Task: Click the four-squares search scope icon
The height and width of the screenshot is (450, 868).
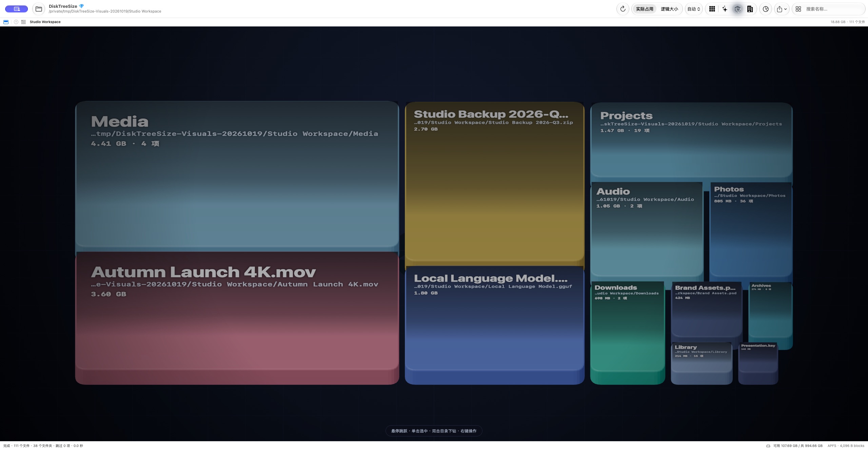Action: 798,9
